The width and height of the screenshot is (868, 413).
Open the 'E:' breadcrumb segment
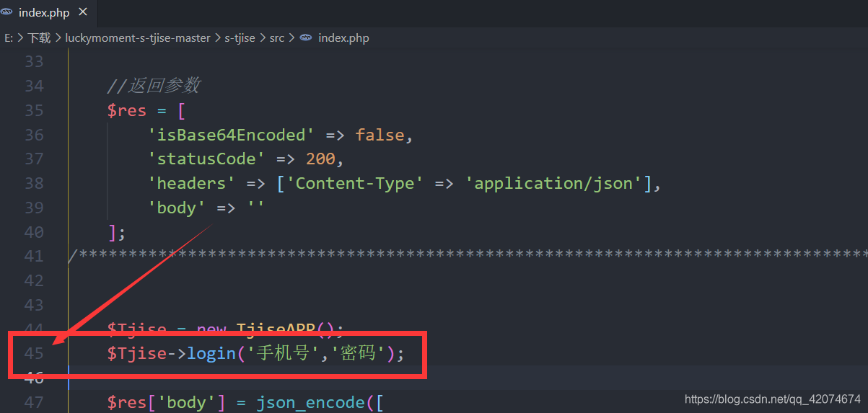pos(9,38)
